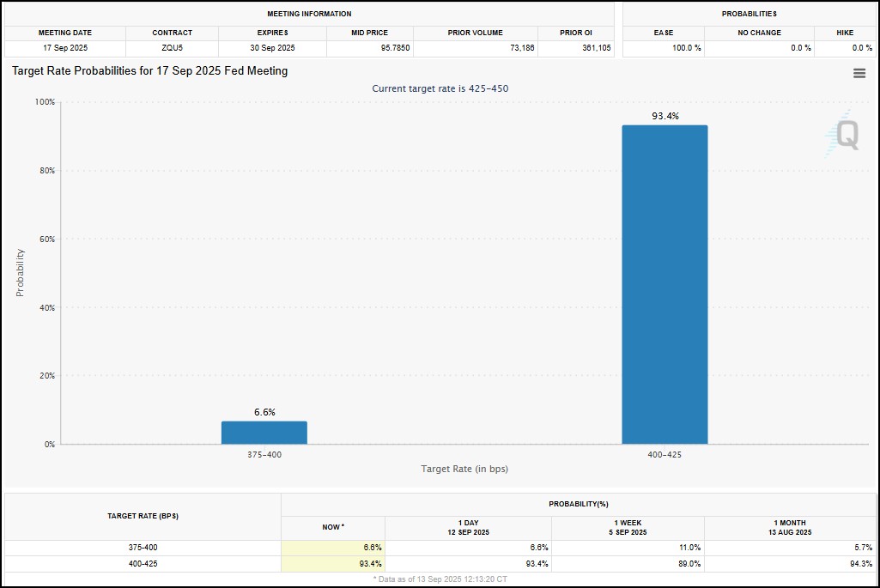The image size is (880, 588).
Task: Click the HIKE probability column header
Action: 845,33
